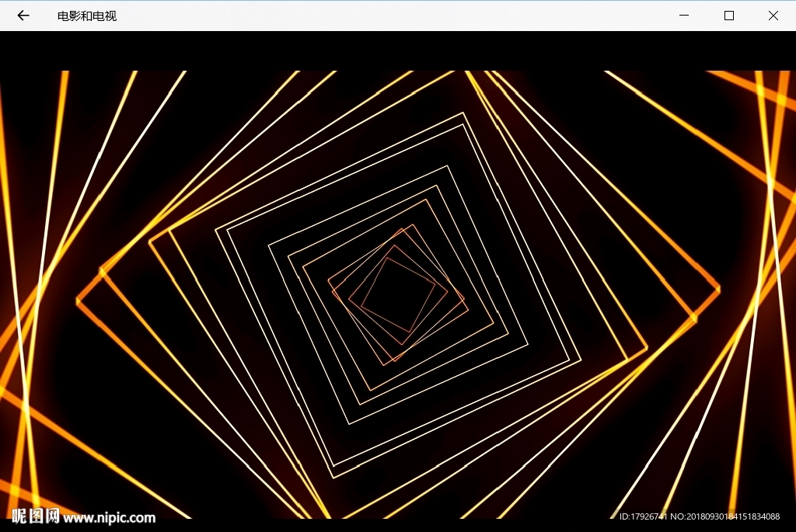Viewport: 796px width, 532px height.
Task: Close the 电影和电视 window
Action: coord(773,16)
